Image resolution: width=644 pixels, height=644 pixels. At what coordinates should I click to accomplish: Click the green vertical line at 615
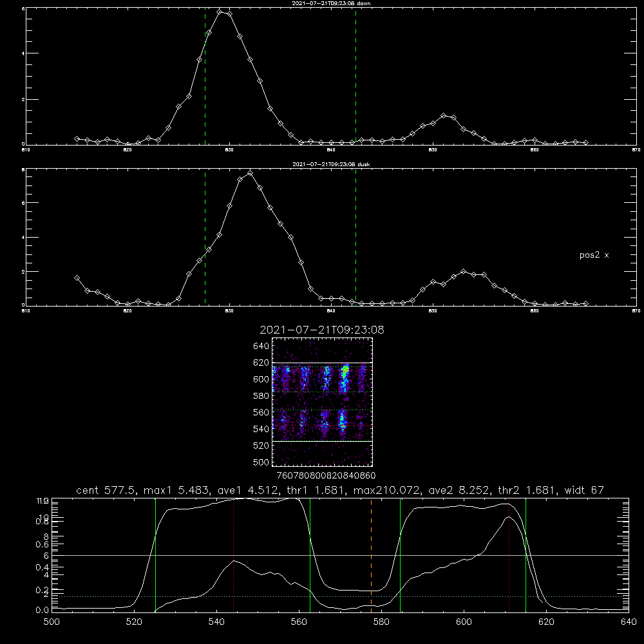[x=526, y=554]
